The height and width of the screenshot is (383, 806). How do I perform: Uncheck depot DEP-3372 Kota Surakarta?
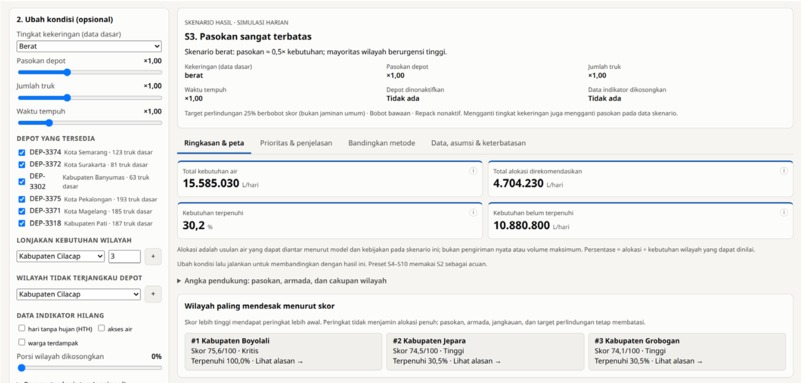point(22,165)
